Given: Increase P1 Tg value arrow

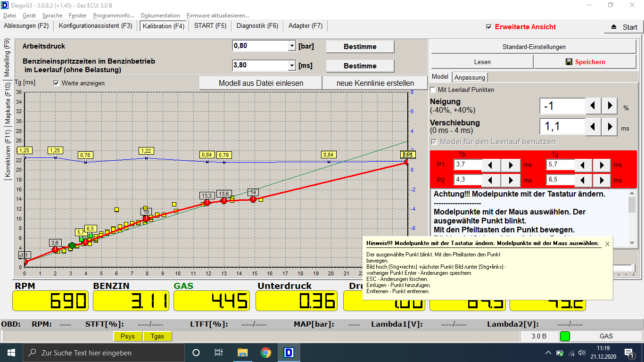Looking at the screenshot, I should coord(602,165).
